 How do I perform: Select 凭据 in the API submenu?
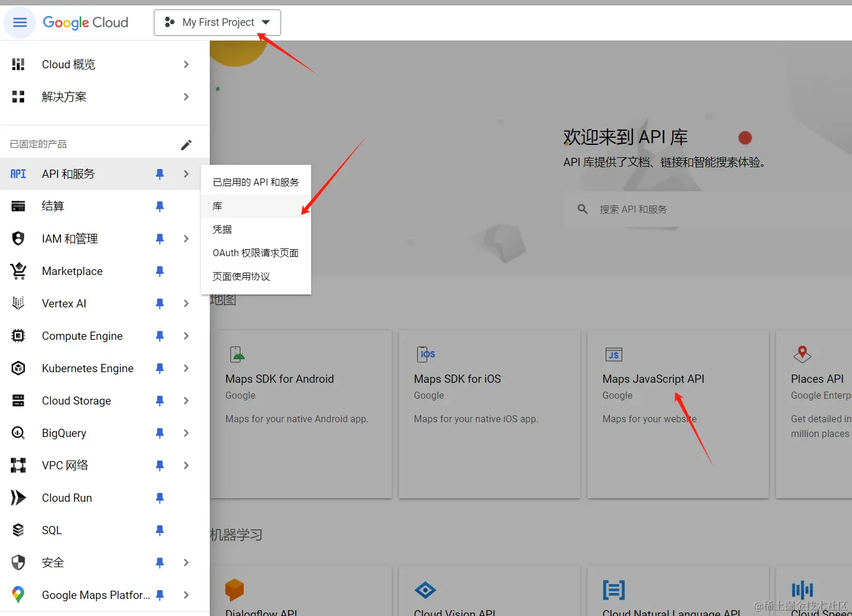256,230
